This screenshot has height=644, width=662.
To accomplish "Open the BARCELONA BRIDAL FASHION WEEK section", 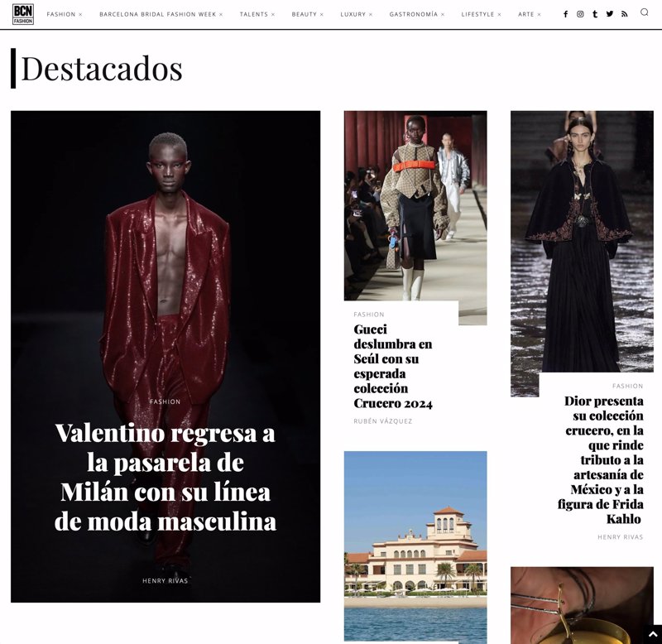I will [x=157, y=13].
